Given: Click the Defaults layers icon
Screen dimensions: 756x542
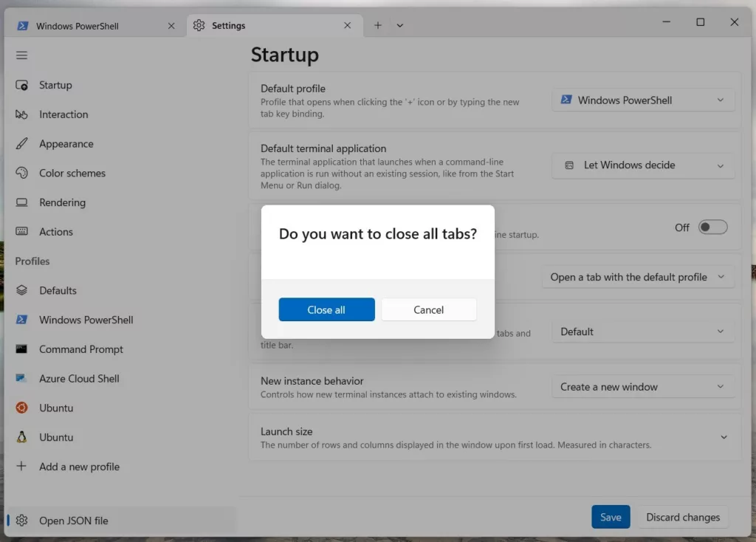Looking at the screenshot, I should click(x=21, y=290).
